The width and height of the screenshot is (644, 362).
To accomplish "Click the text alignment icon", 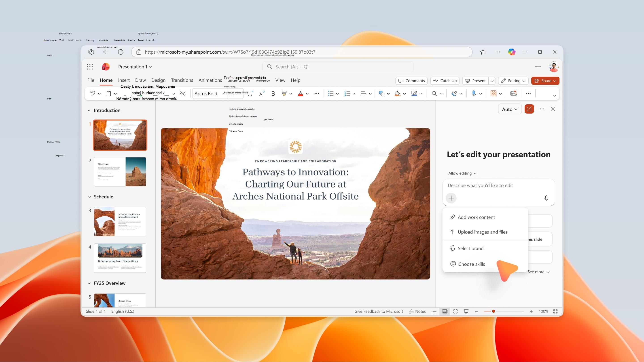I will (364, 93).
